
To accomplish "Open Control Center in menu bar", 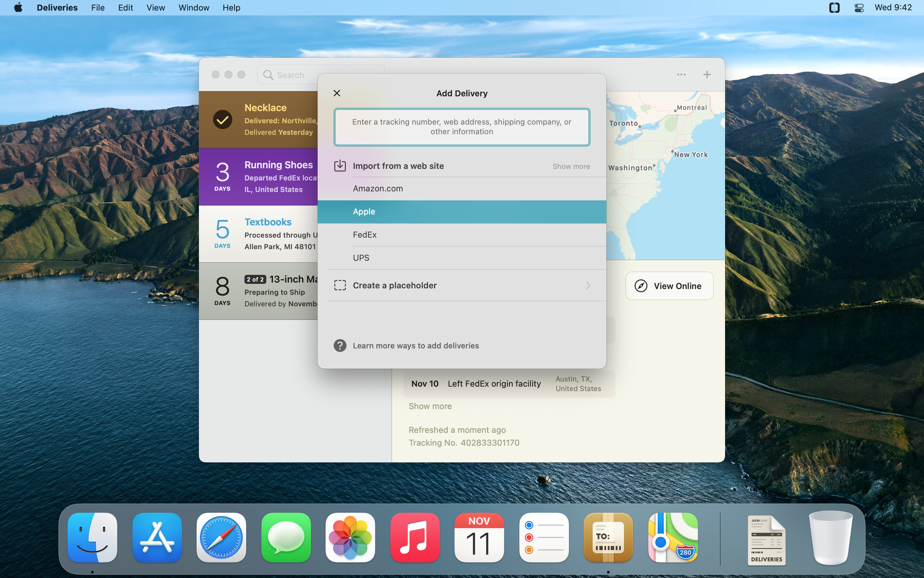I will click(859, 8).
